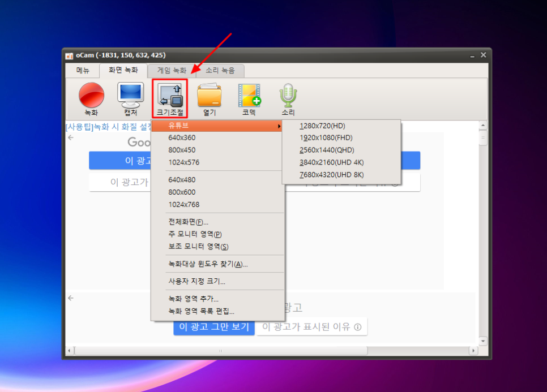Open the [사용팁]녹화 시 화질 설정 link
This screenshot has width=547, height=392.
click(109, 127)
